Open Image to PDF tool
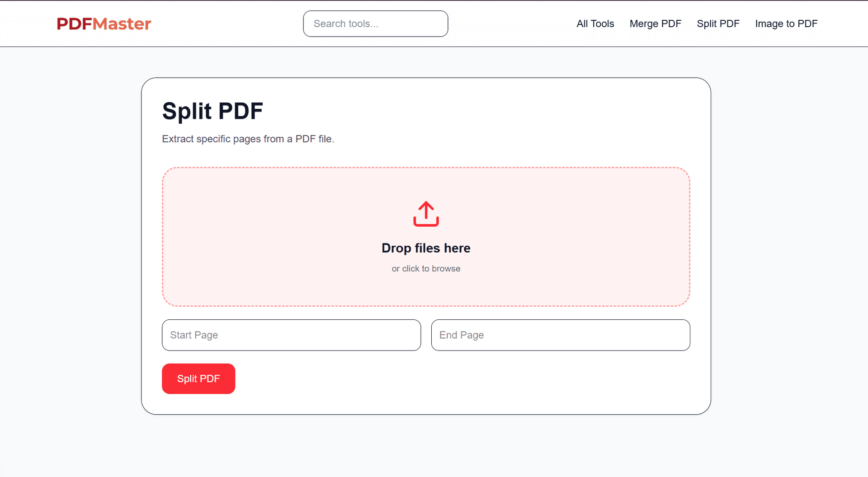Image resolution: width=868 pixels, height=477 pixels. click(786, 23)
